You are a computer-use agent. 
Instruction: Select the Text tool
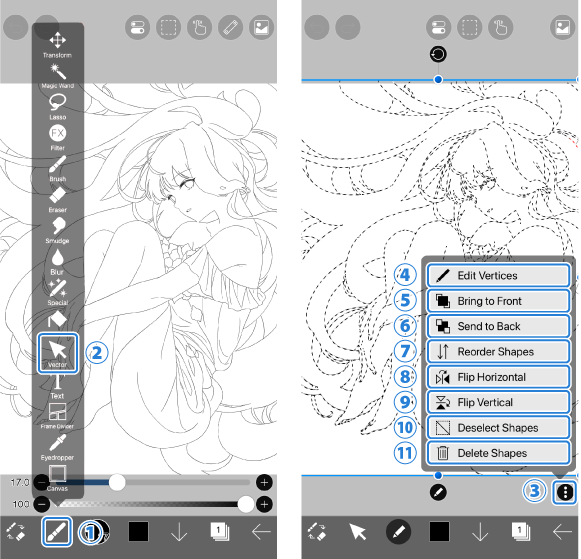tap(57, 387)
